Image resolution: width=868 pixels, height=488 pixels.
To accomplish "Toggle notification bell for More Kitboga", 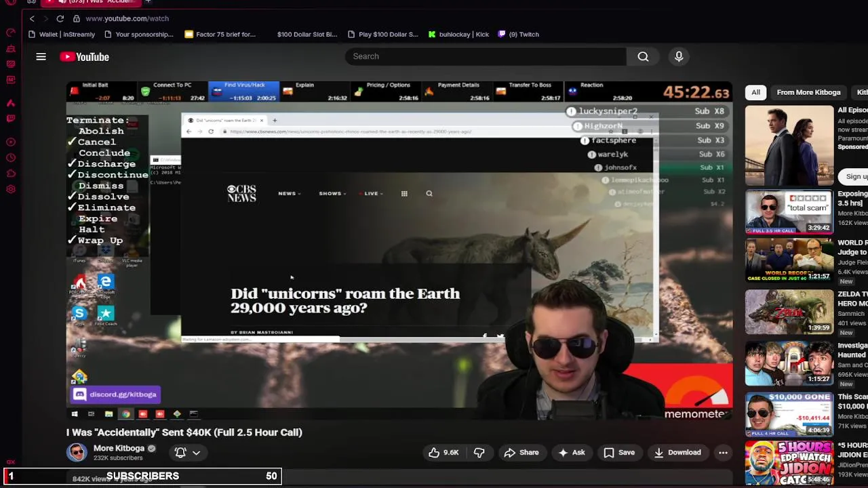I will pyautogui.click(x=180, y=452).
